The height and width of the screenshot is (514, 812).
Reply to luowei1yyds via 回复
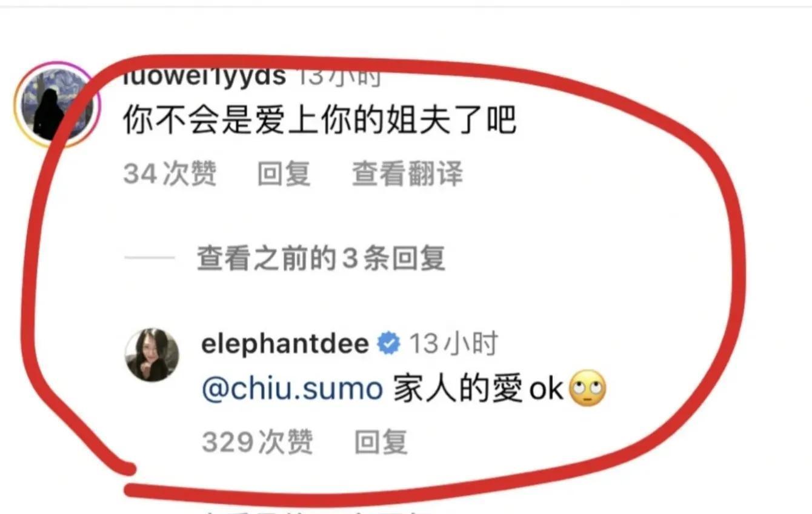(284, 175)
